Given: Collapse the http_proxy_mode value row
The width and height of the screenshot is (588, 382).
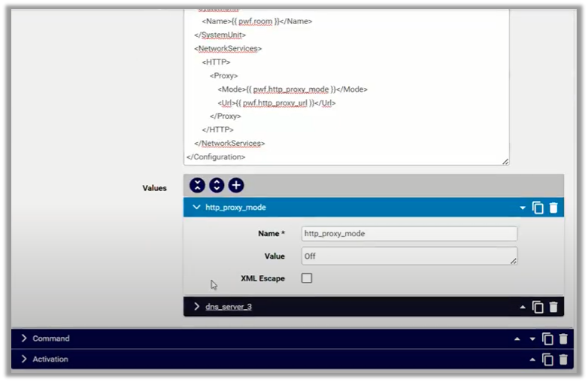Looking at the screenshot, I should pyautogui.click(x=196, y=208).
